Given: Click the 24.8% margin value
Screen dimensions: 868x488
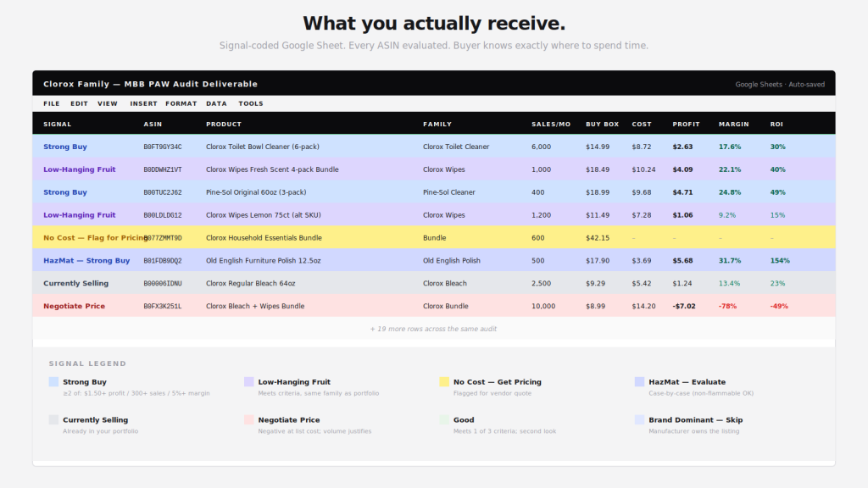Looking at the screenshot, I should pos(730,192).
